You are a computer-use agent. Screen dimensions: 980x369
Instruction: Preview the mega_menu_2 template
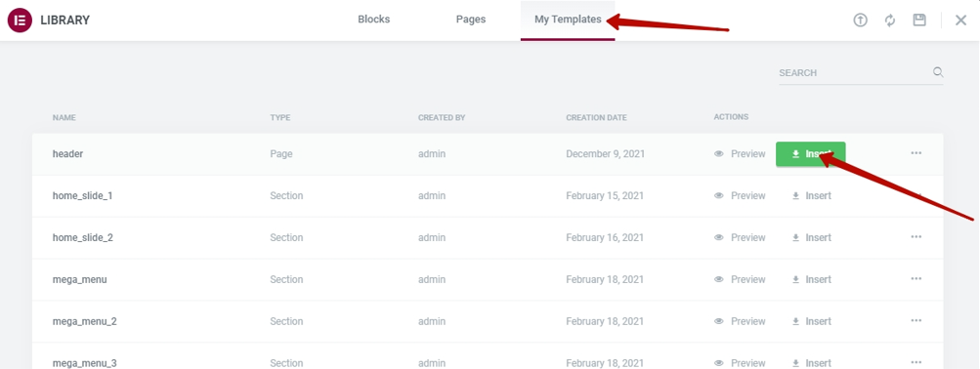(x=740, y=321)
